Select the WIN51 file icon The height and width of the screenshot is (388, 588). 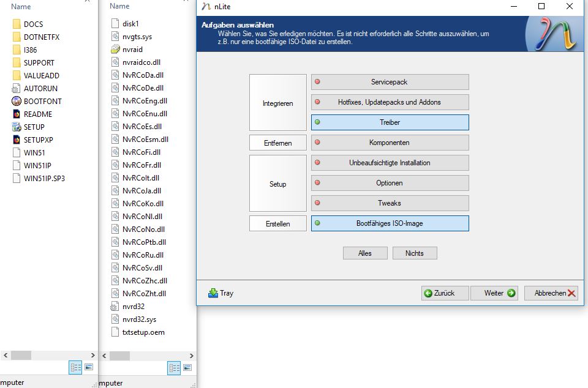(x=17, y=152)
